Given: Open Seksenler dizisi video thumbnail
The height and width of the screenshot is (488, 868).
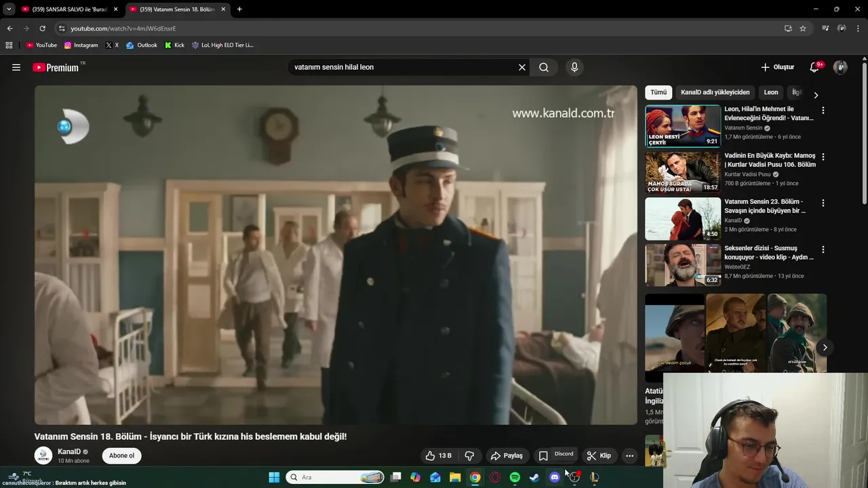Looking at the screenshot, I should point(683,265).
